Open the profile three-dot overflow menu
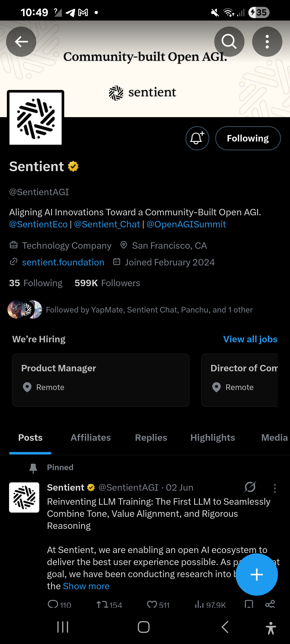290x644 pixels. click(267, 41)
